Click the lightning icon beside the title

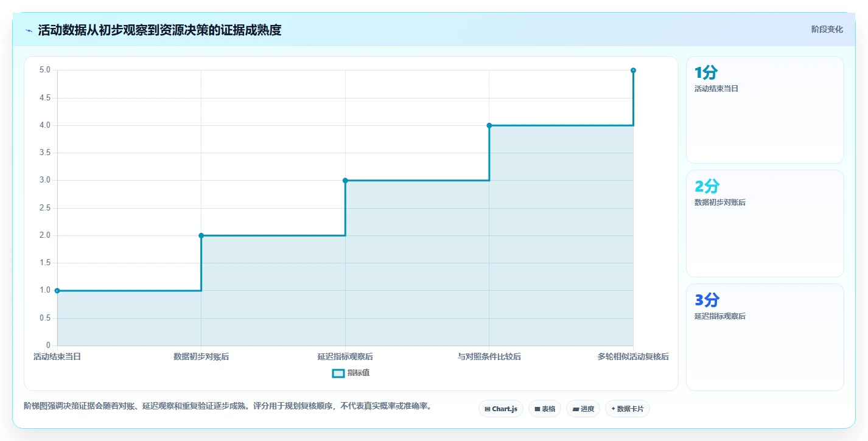pos(29,30)
